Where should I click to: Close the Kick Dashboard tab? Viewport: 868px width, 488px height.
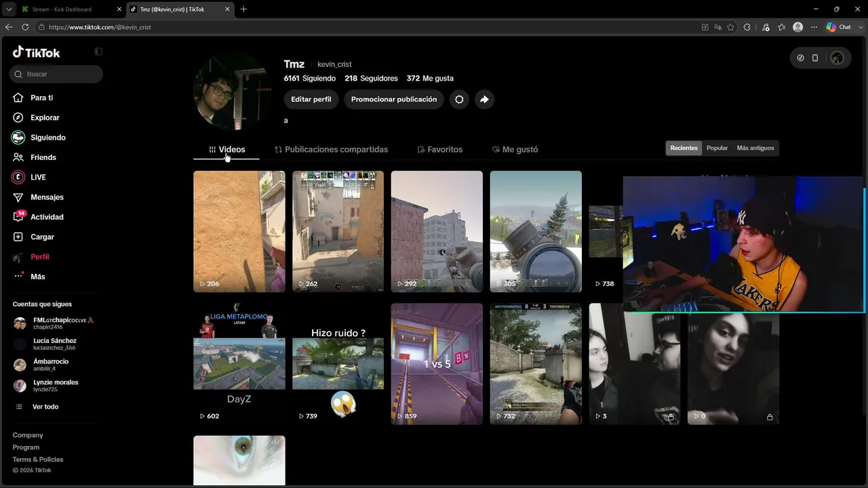point(119,9)
